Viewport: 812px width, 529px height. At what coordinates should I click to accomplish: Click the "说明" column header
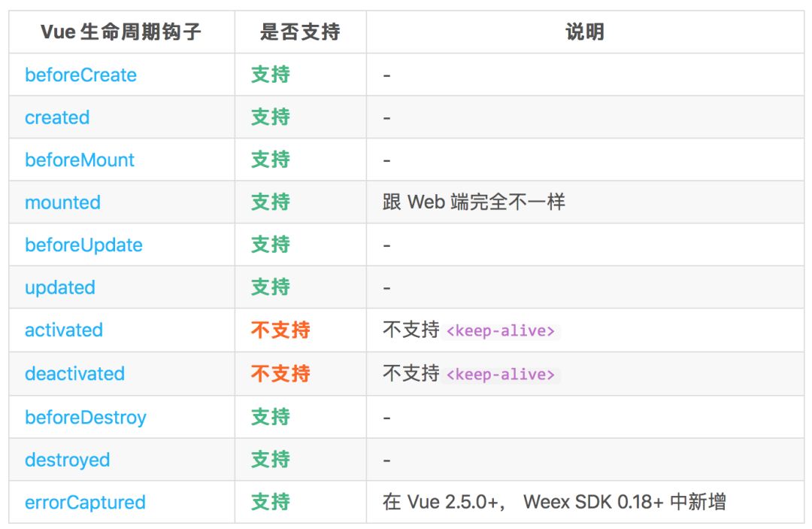click(584, 32)
